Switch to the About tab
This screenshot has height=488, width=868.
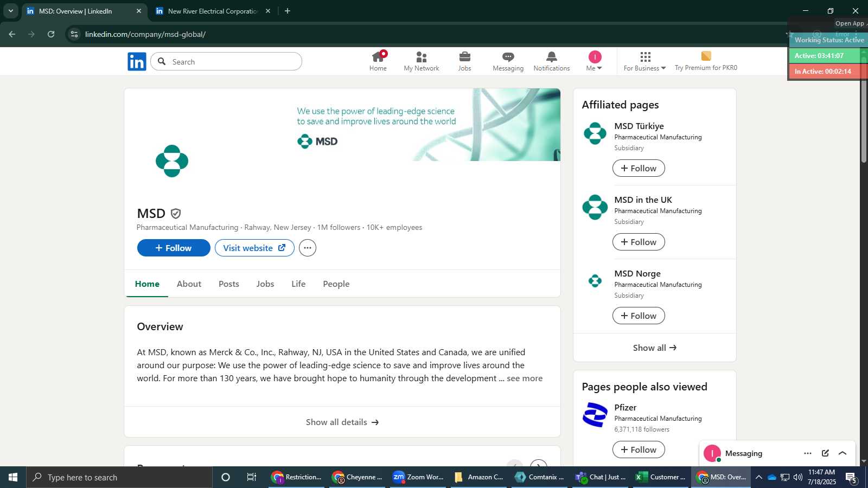click(189, 284)
